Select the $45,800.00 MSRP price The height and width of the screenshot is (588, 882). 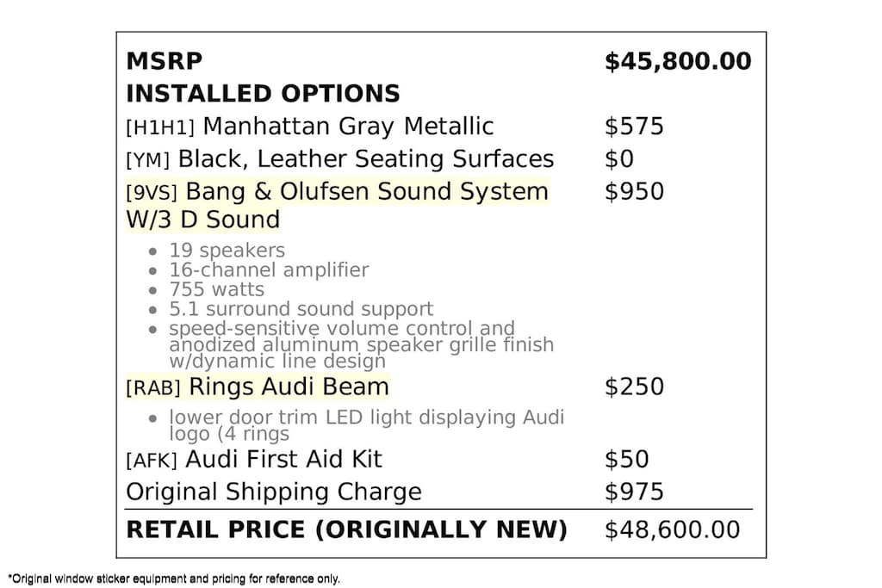point(678,62)
